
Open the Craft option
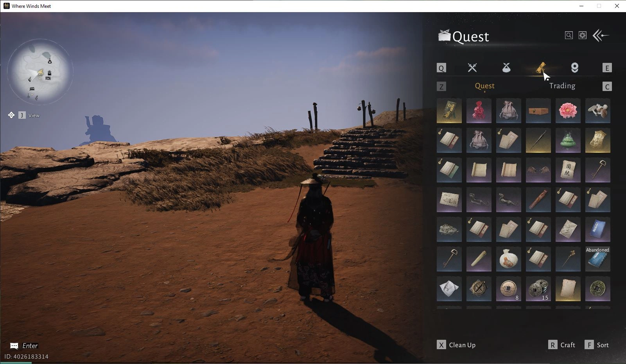pyautogui.click(x=562, y=345)
